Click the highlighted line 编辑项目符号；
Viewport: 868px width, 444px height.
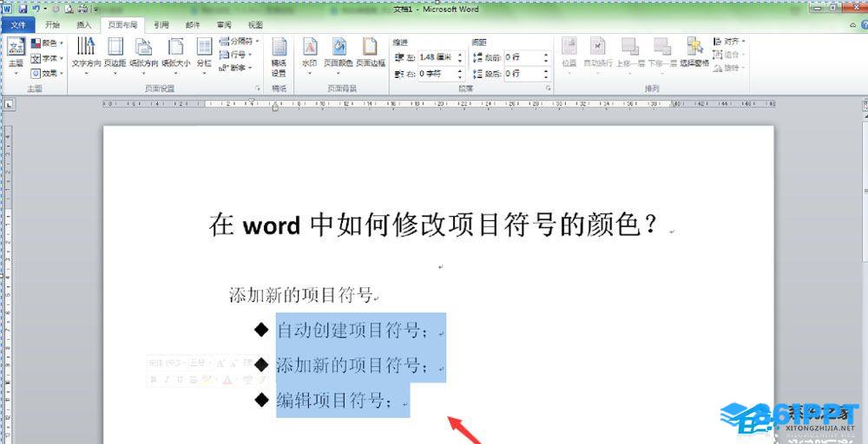click(x=334, y=401)
